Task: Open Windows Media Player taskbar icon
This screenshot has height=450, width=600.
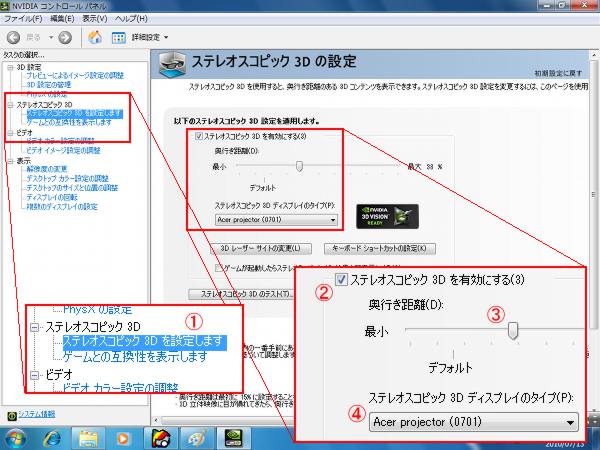Action: (x=123, y=439)
